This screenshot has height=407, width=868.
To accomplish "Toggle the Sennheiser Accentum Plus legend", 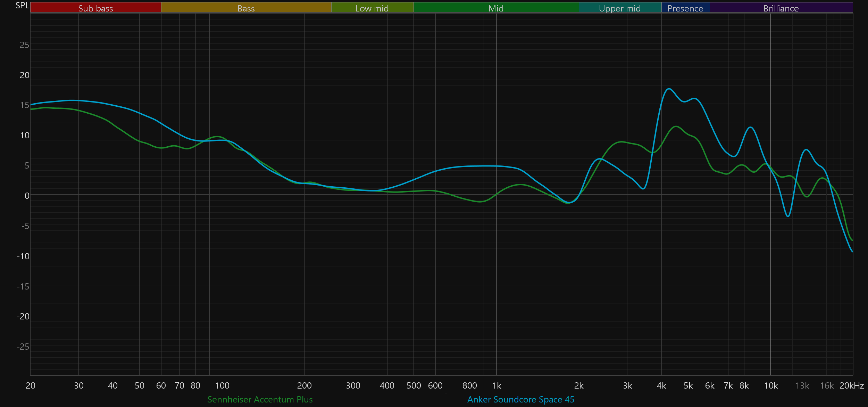I will [260, 399].
